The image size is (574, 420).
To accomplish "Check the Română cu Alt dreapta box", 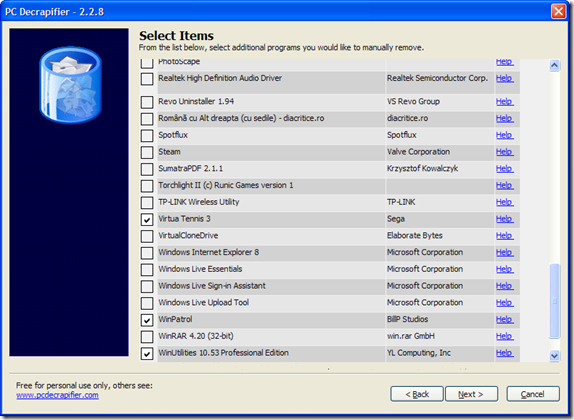I will [147, 119].
